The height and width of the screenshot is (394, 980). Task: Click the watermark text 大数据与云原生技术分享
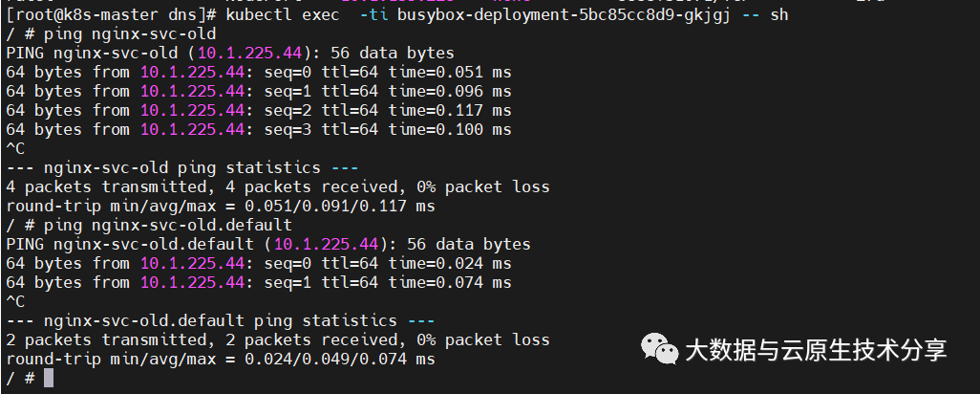tap(815, 350)
